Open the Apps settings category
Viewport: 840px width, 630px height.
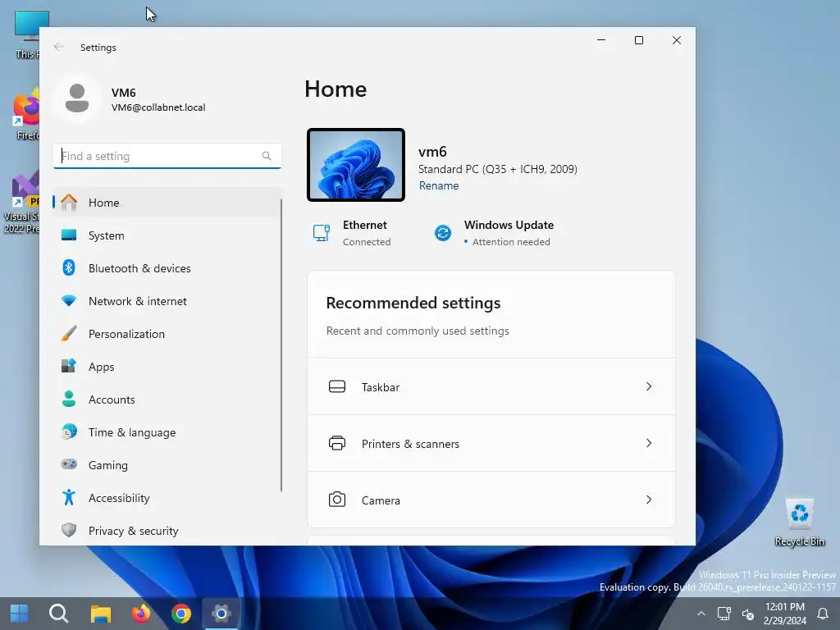point(167,367)
